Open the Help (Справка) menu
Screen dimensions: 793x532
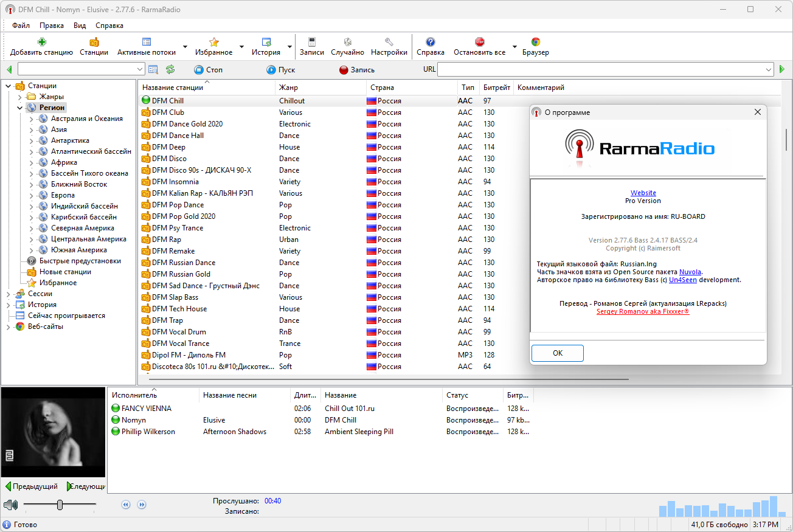point(109,26)
